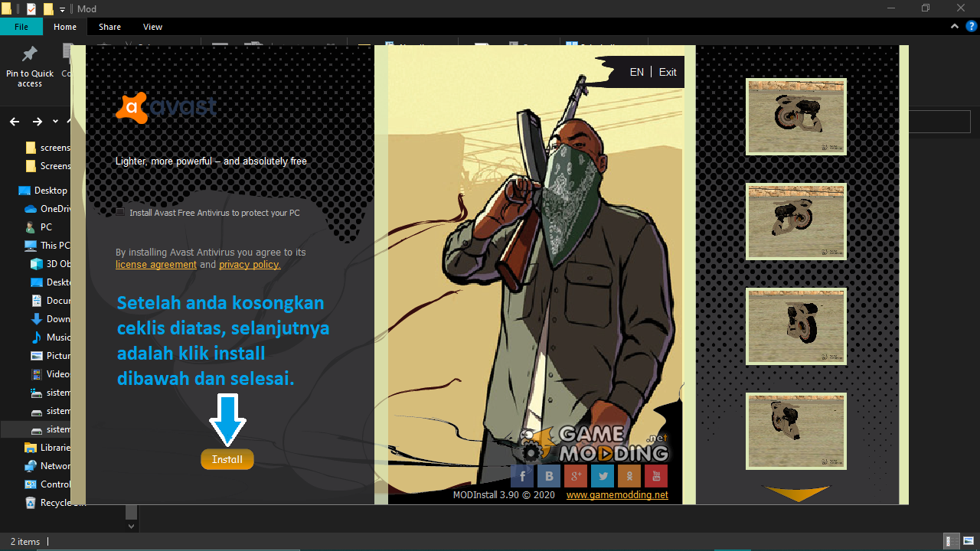Change language via the EN button
Viewport: 980px width, 551px height.
(636, 72)
